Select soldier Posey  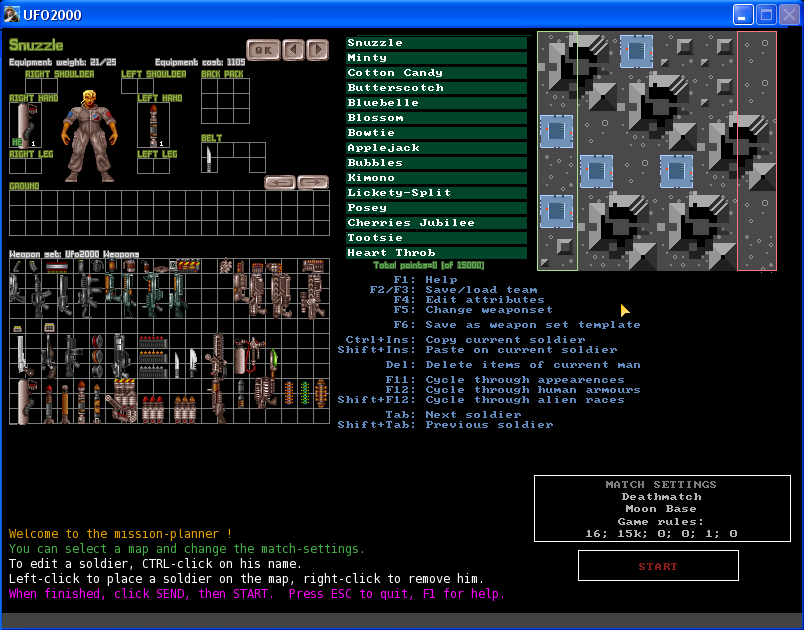coord(436,208)
